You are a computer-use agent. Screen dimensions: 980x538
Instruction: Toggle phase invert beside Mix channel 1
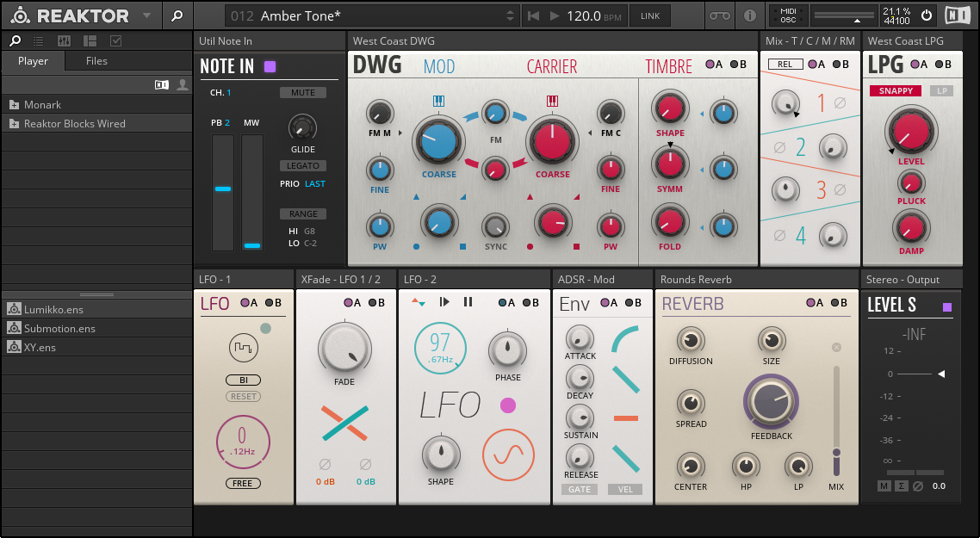point(840,102)
